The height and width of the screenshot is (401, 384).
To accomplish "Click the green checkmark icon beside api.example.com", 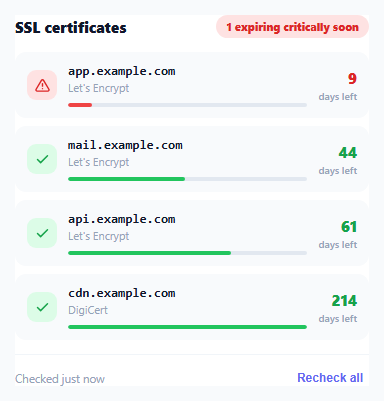I will [x=42, y=233].
